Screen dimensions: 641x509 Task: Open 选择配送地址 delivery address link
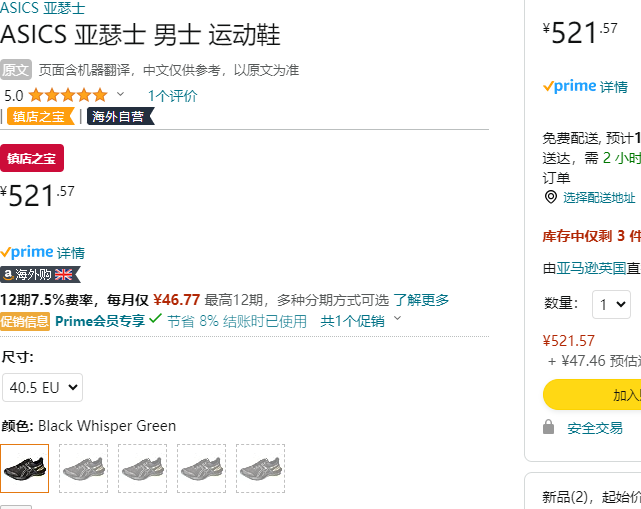(x=599, y=197)
